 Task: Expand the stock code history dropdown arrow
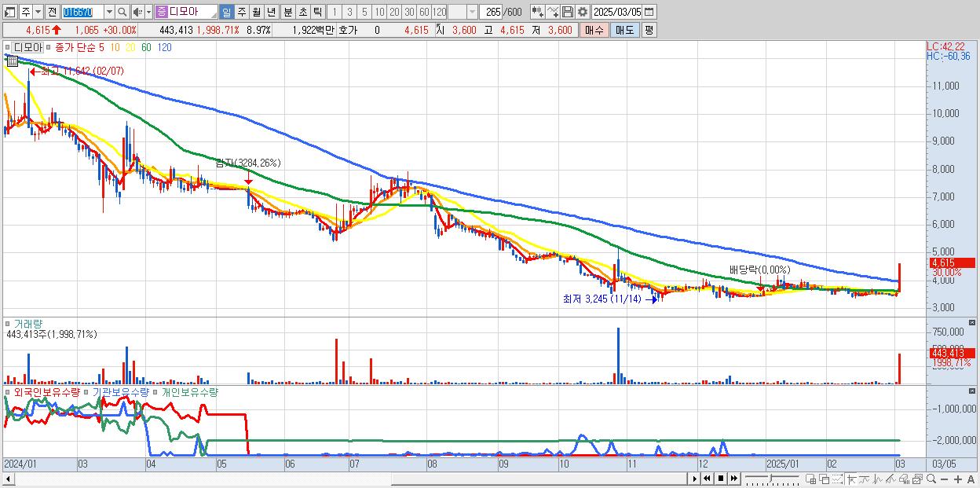tap(109, 12)
